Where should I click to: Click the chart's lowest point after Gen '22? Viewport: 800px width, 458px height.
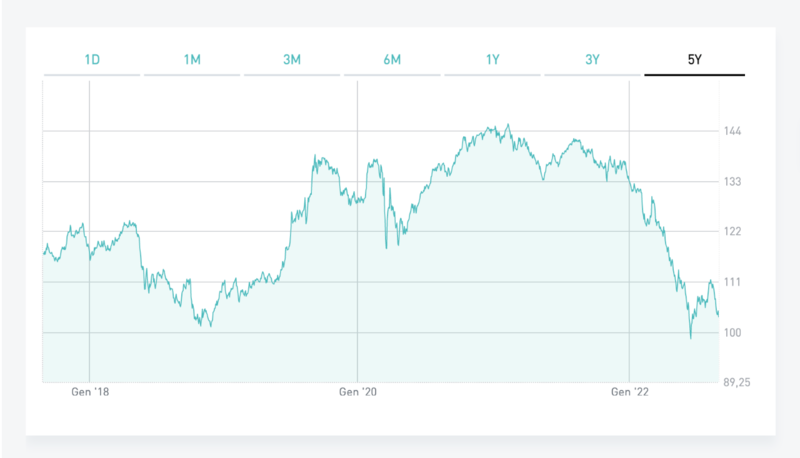coord(690,337)
